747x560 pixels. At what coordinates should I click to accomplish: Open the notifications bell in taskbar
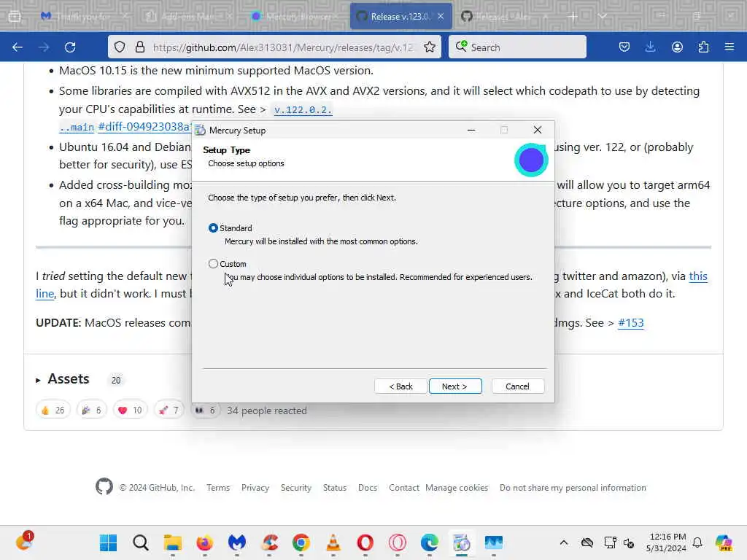click(x=697, y=542)
